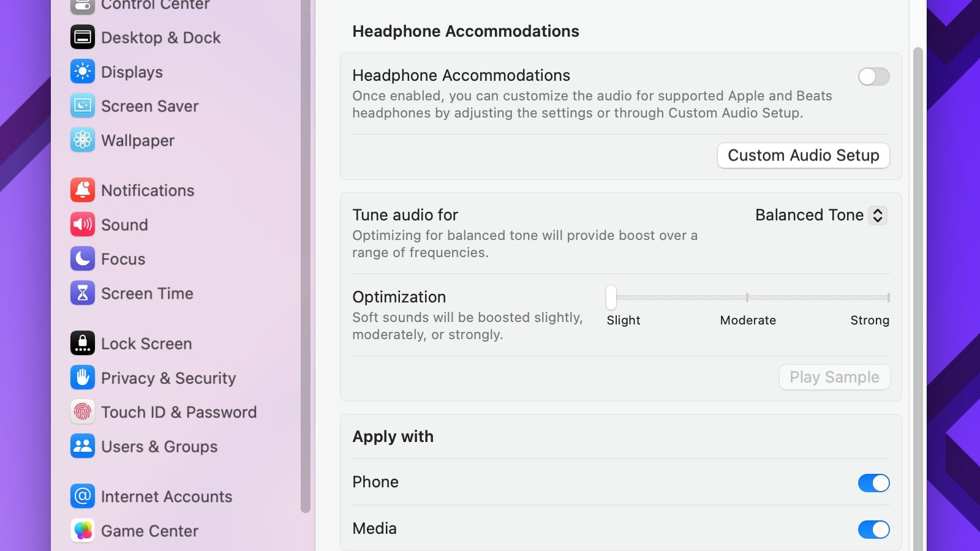The width and height of the screenshot is (980, 551).
Task: Click the Focus moon icon
Action: [x=82, y=259]
